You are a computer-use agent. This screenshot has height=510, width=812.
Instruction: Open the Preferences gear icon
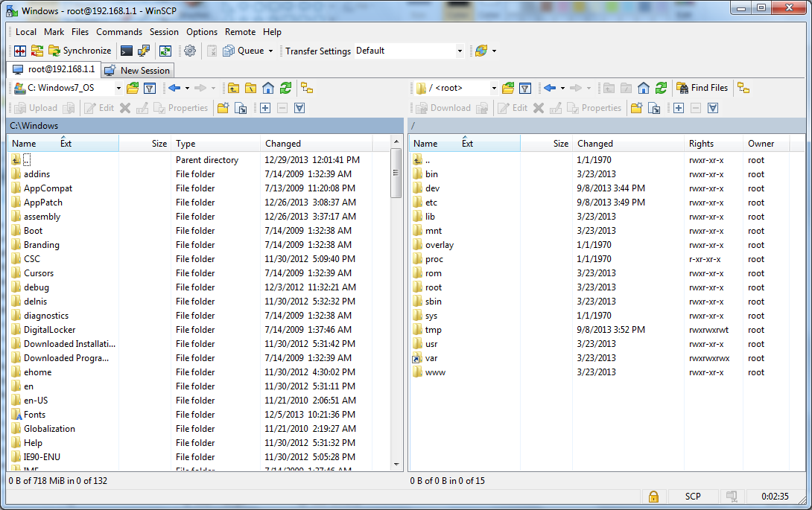coord(190,51)
